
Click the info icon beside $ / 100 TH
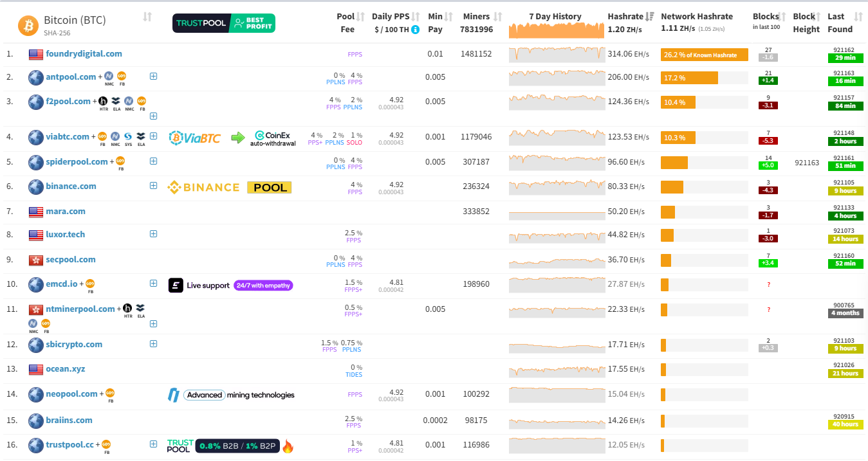416,30
